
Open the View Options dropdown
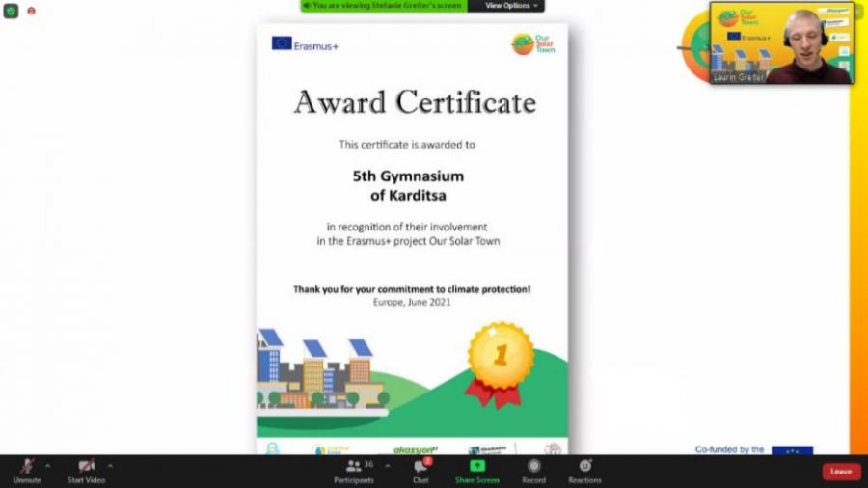pos(511,6)
